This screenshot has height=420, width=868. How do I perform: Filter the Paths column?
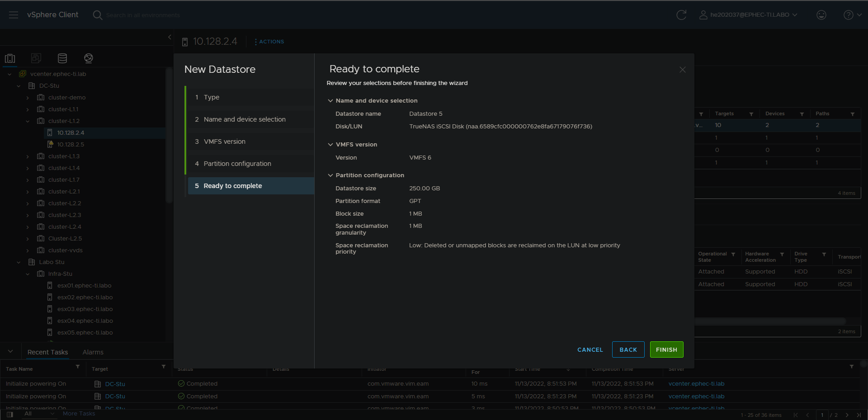coord(853,114)
